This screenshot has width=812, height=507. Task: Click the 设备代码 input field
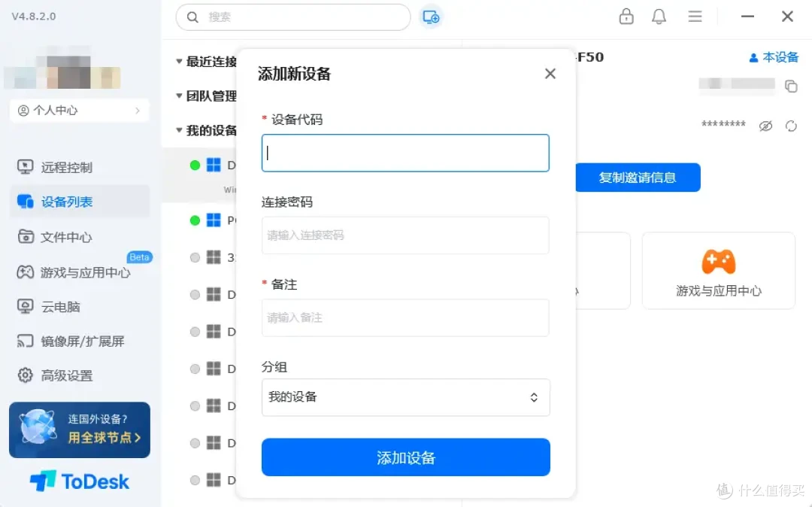405,153
